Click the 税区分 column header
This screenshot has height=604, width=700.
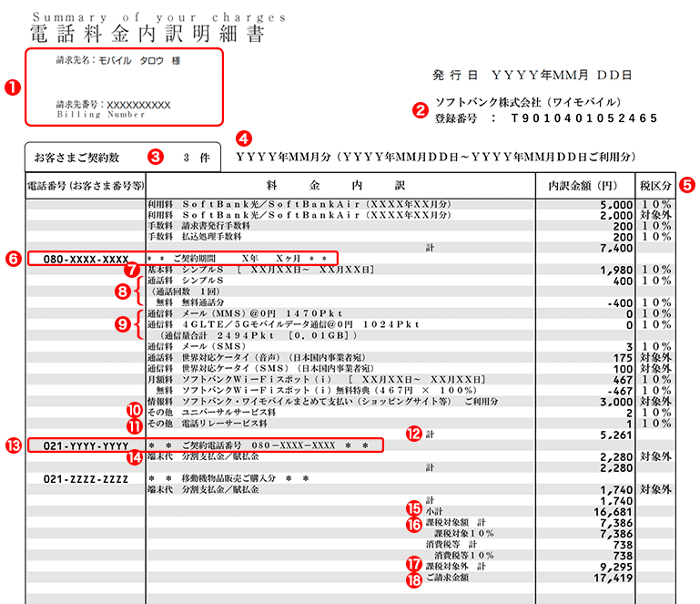tap(655, 186)
